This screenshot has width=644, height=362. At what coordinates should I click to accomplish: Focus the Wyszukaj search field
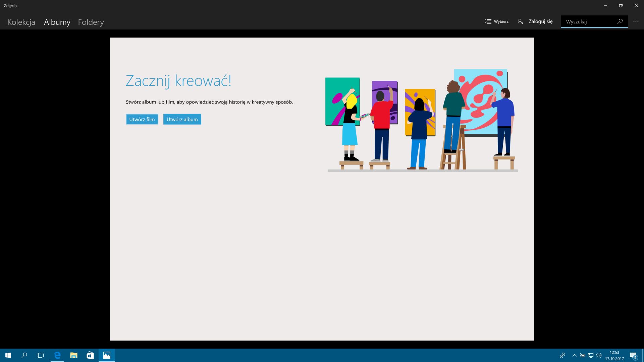pyautogui.click(x=589, y=21)
